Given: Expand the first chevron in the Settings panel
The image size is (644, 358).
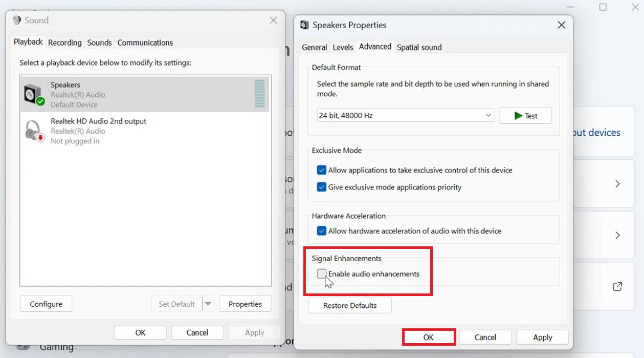Looking at the screenshot, I should click(617, 184).
